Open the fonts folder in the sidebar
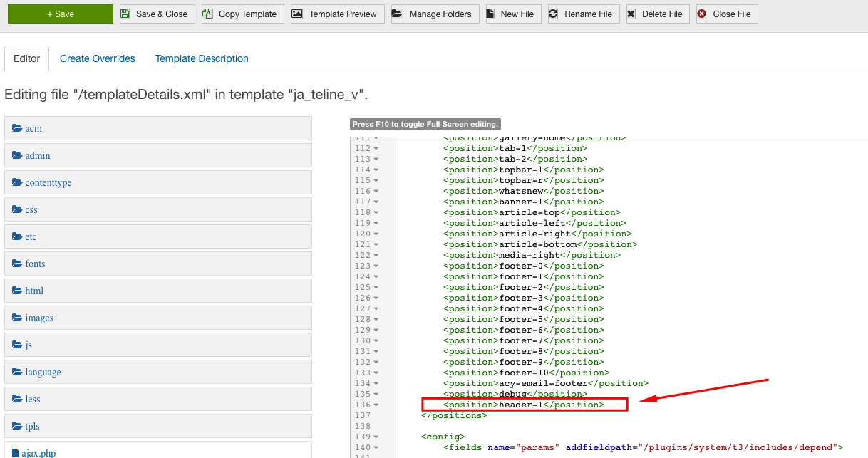This screenshot has height=458, width=868. 34,264
